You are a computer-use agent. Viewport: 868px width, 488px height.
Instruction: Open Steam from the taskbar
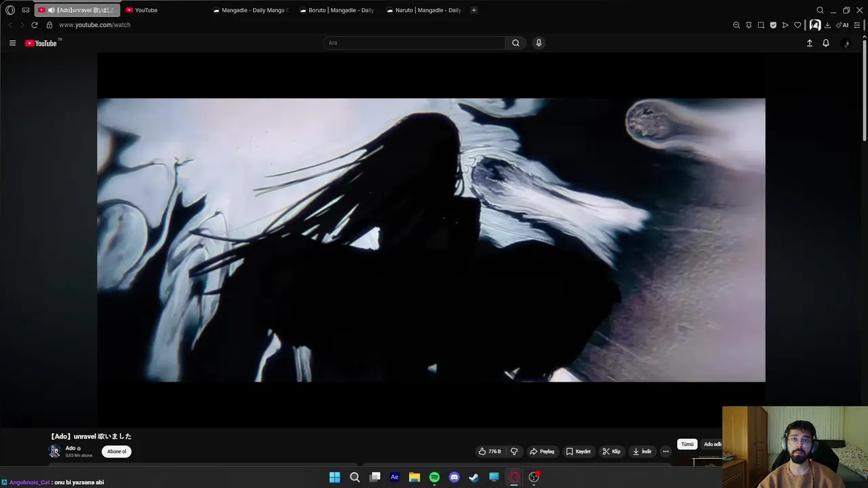(x=474, y=477)
